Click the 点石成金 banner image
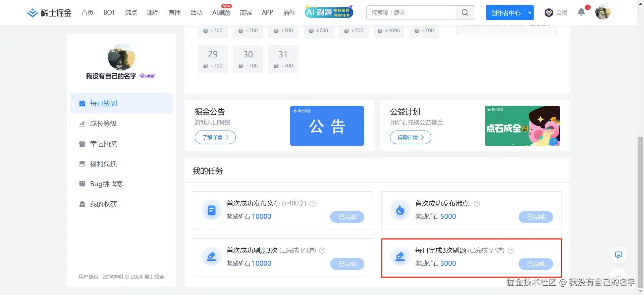This screenshot has width=644, height=295. point(522,126)
